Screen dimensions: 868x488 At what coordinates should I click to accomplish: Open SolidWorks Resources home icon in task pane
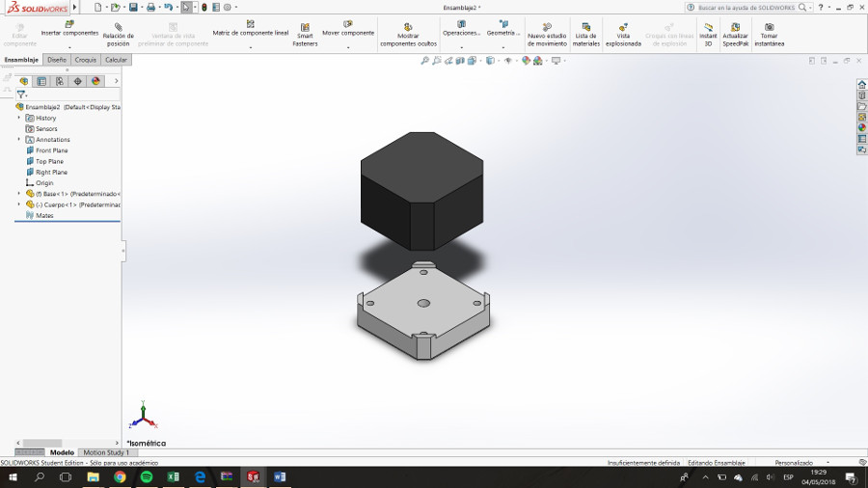[x=862, y=84]
